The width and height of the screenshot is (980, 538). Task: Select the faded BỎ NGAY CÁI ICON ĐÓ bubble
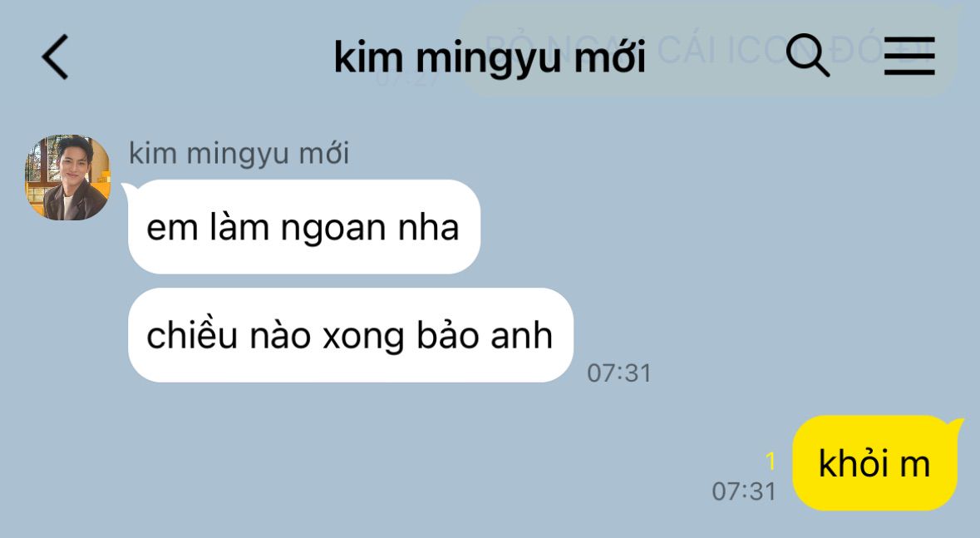click(x=709, y=52)
